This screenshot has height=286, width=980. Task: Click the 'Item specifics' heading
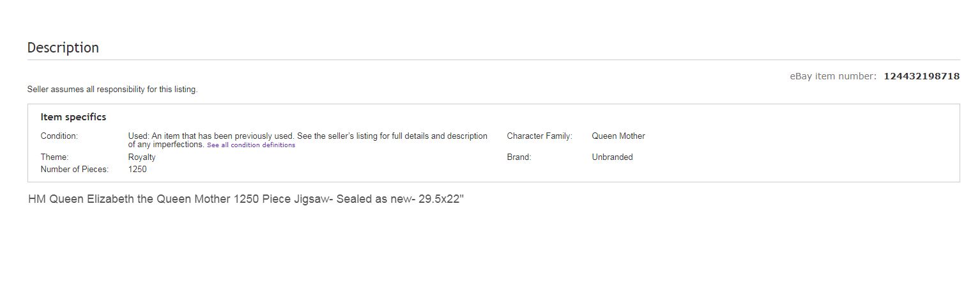coord(73,117)
